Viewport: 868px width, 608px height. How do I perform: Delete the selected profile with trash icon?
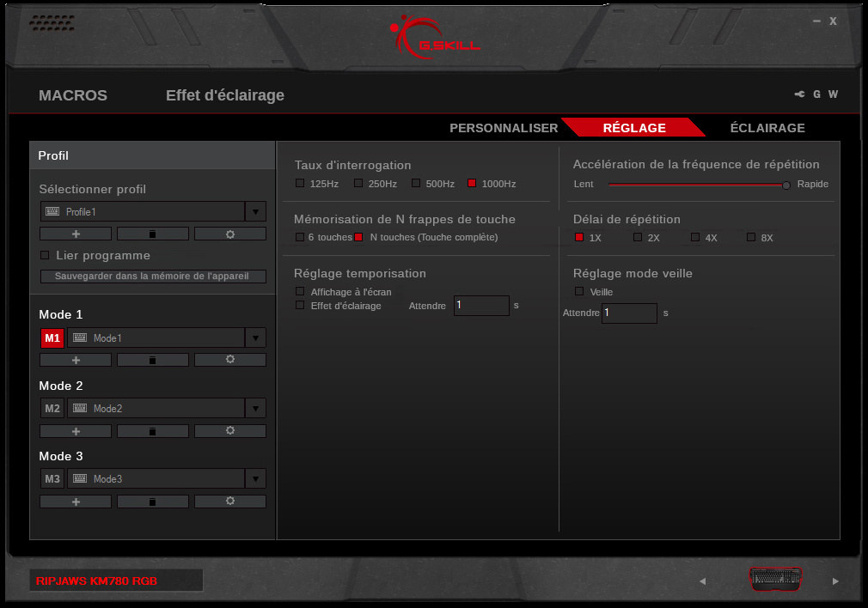152,234
